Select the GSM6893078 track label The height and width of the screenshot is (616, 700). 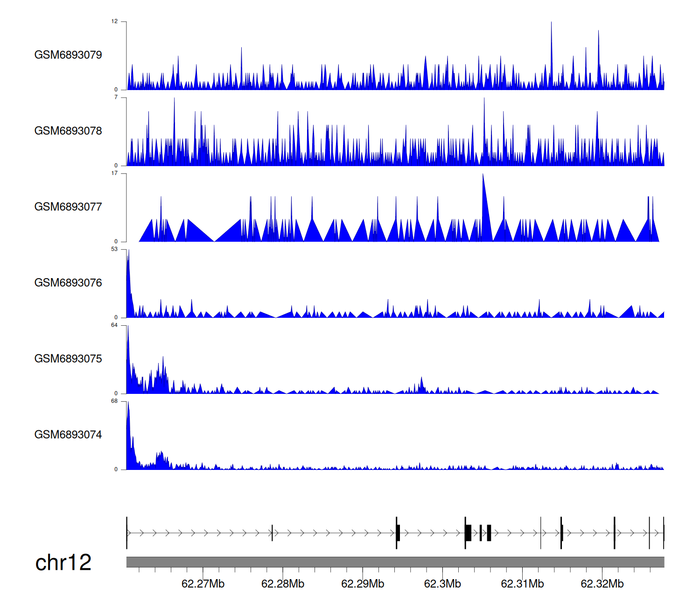pos(68,131)
